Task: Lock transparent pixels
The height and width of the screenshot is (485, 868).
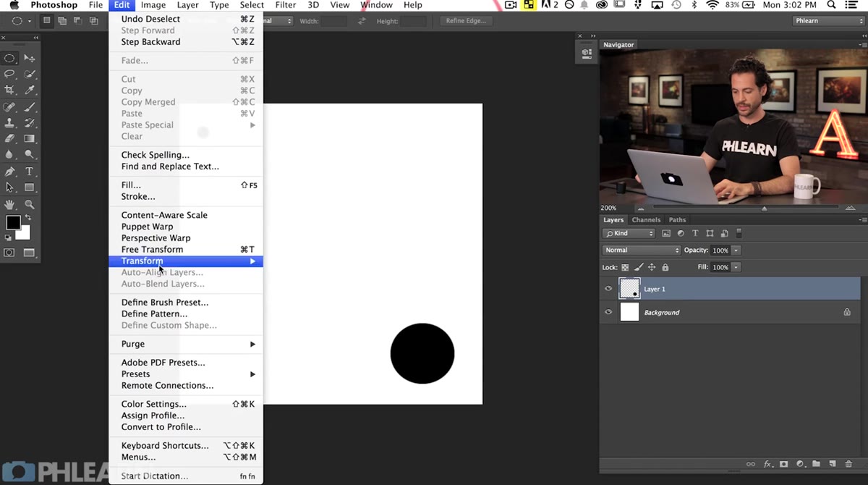Action: pyautogui.click(x=625, y=267)
